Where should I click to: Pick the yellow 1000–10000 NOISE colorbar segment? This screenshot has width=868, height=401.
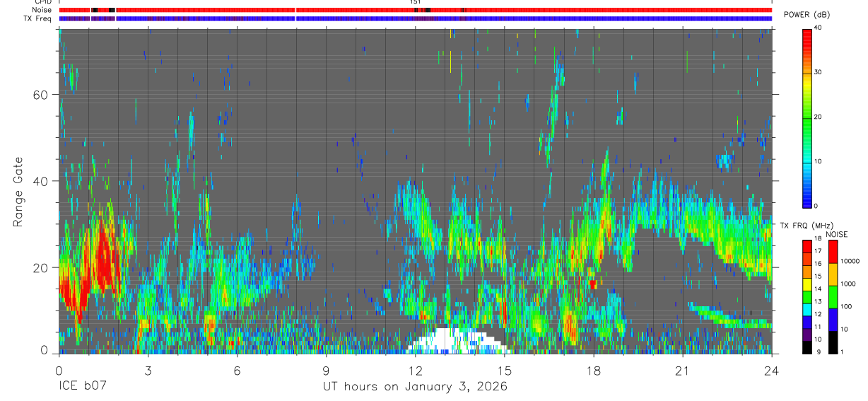point(833,274)
